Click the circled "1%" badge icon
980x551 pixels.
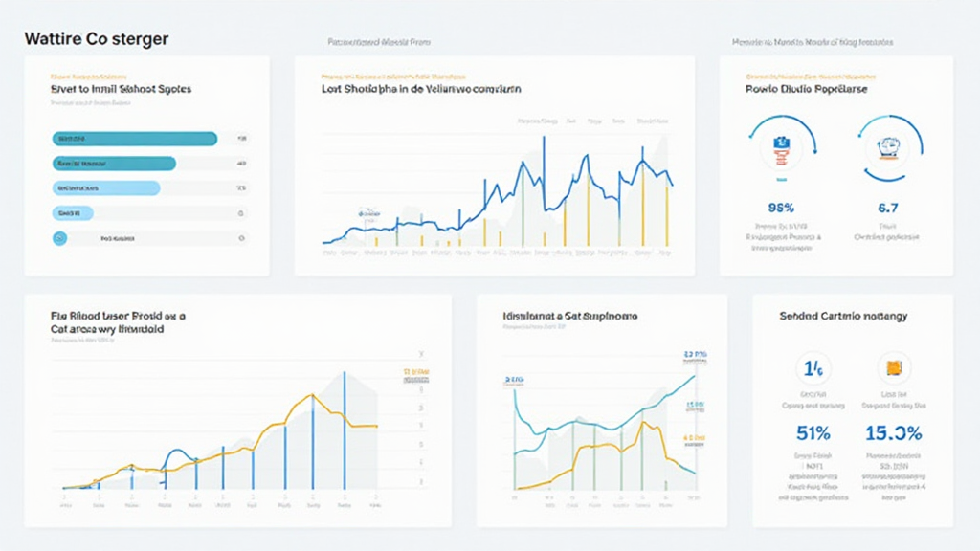pyautogui.click(x=813, y=367)
